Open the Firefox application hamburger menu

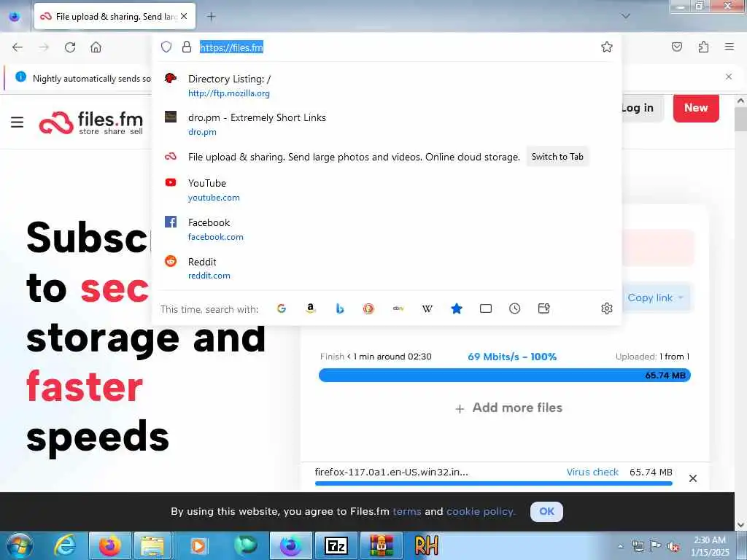click(x=729, y=47)
